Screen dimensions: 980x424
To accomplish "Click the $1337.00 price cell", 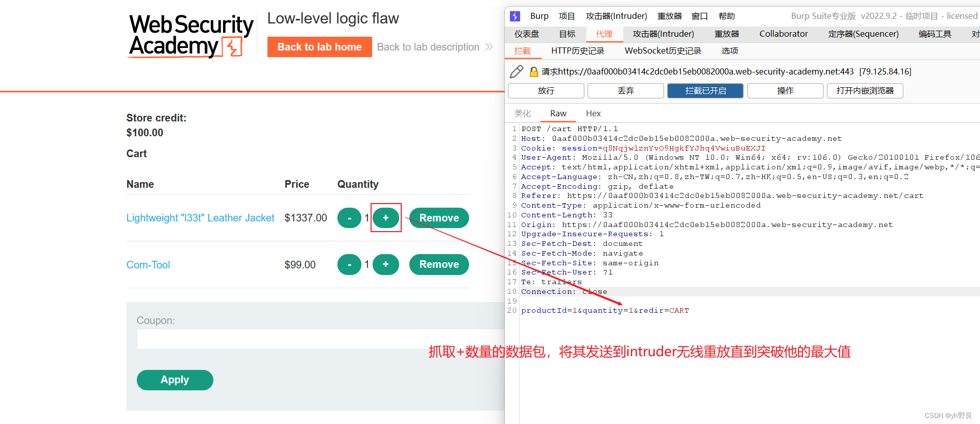I will pos(306,218).
